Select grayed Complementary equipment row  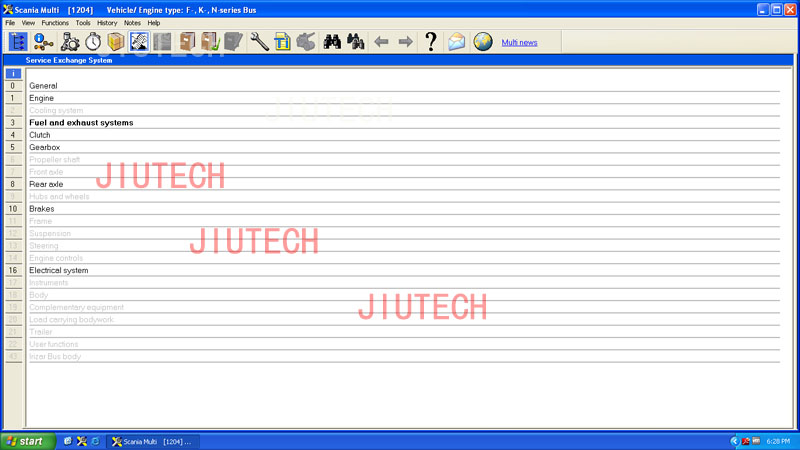[404, 307]
